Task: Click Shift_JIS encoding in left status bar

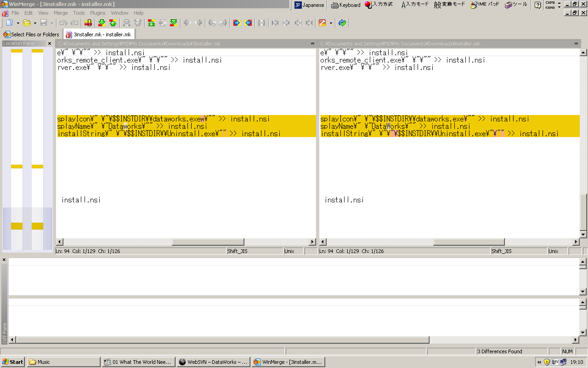Action: pyautogui.click(x=254, y=251)
